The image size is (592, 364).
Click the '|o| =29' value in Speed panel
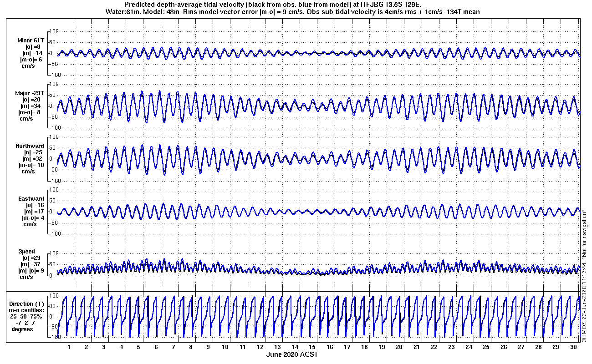coord(32,258)
